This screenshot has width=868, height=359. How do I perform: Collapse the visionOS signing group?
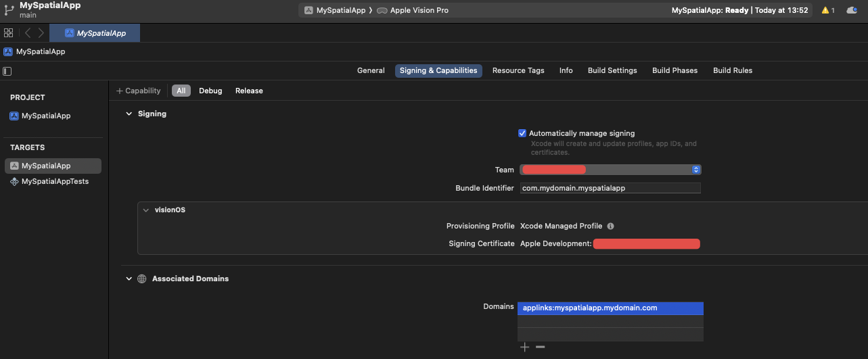(x=145, y=210)
